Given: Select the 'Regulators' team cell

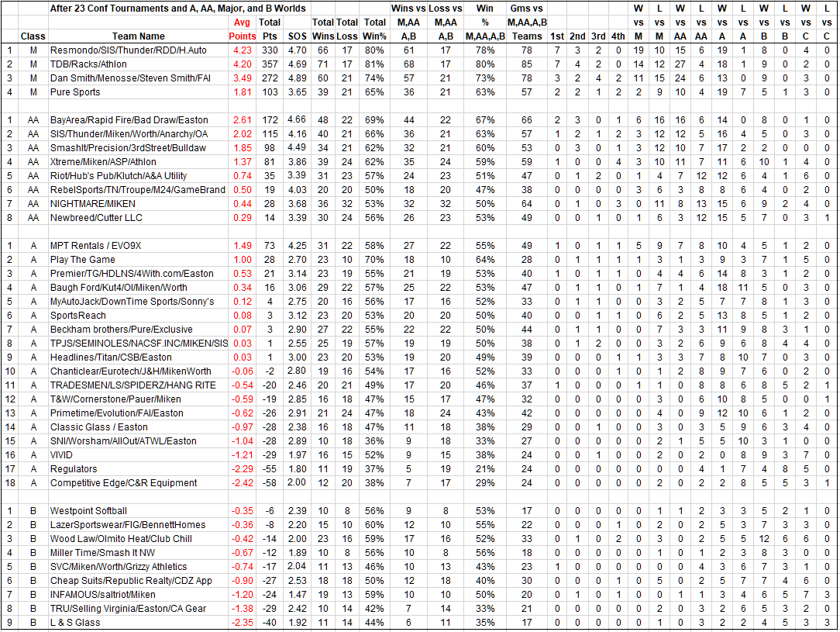Looking at the screenshot, I should tap(138, 468).
